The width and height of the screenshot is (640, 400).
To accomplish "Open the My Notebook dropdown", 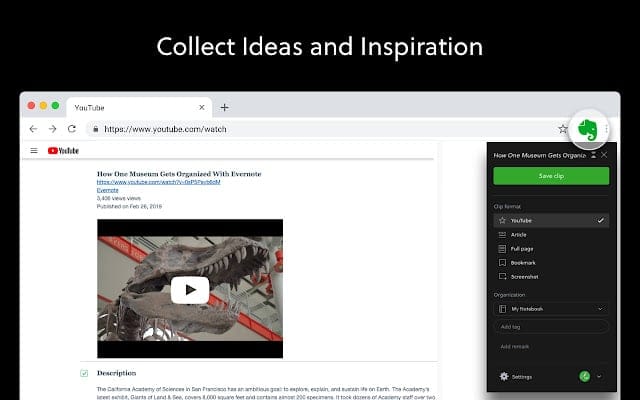I will click(x=551, y=309).
